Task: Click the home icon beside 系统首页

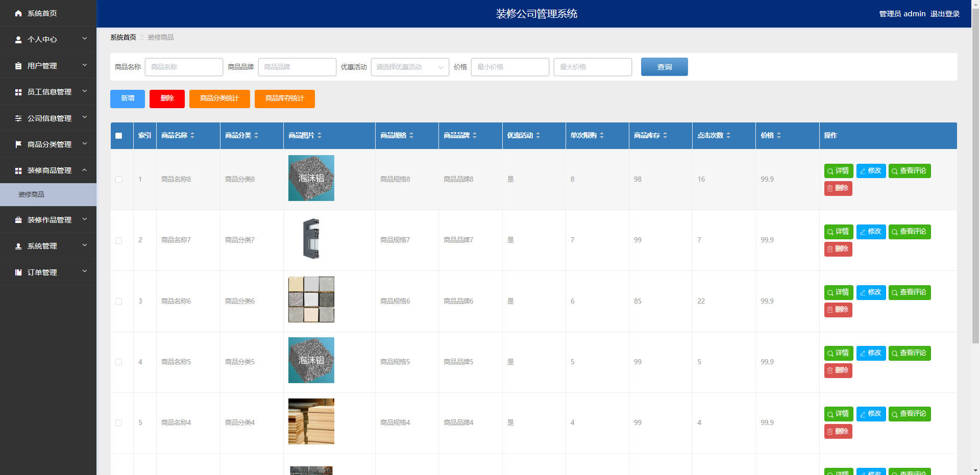Action: click(18, 13)
